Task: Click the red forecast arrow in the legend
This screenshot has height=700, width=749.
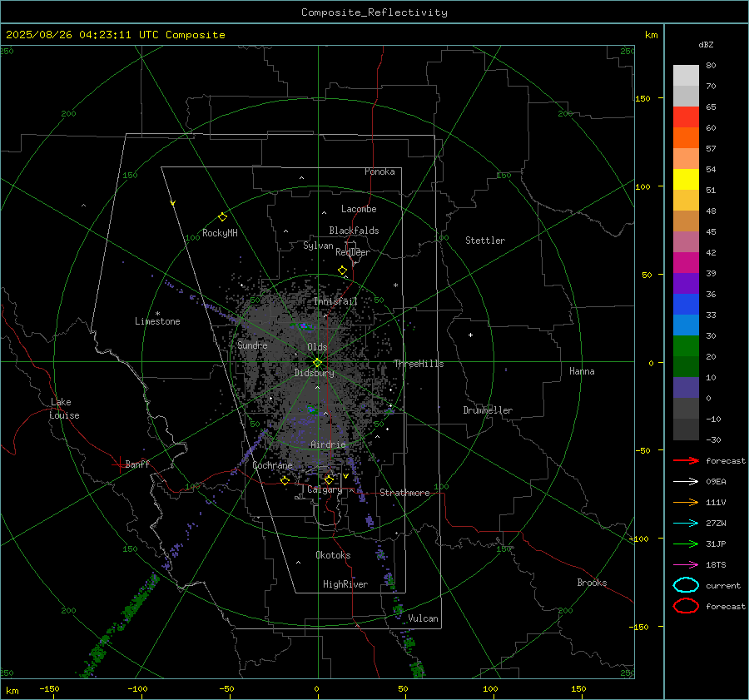Action: pos(686,460)
